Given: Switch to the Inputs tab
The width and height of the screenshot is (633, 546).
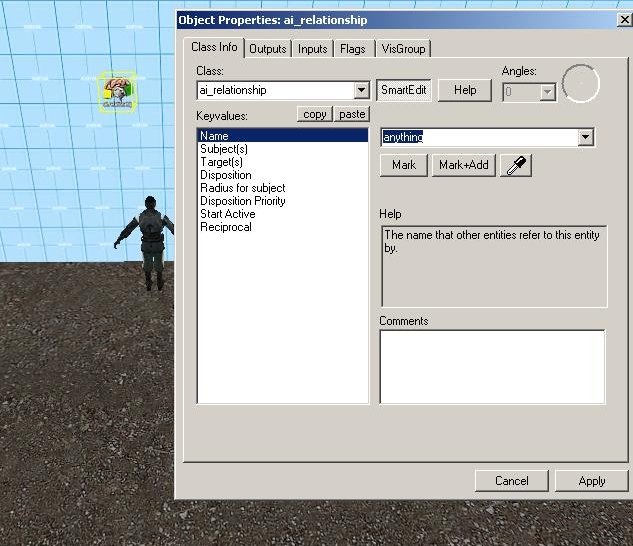Looking at the screenshot, I should [313, 49].
